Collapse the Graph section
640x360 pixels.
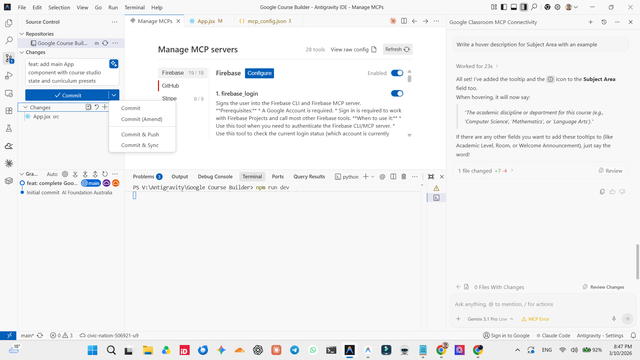[22, 174]
